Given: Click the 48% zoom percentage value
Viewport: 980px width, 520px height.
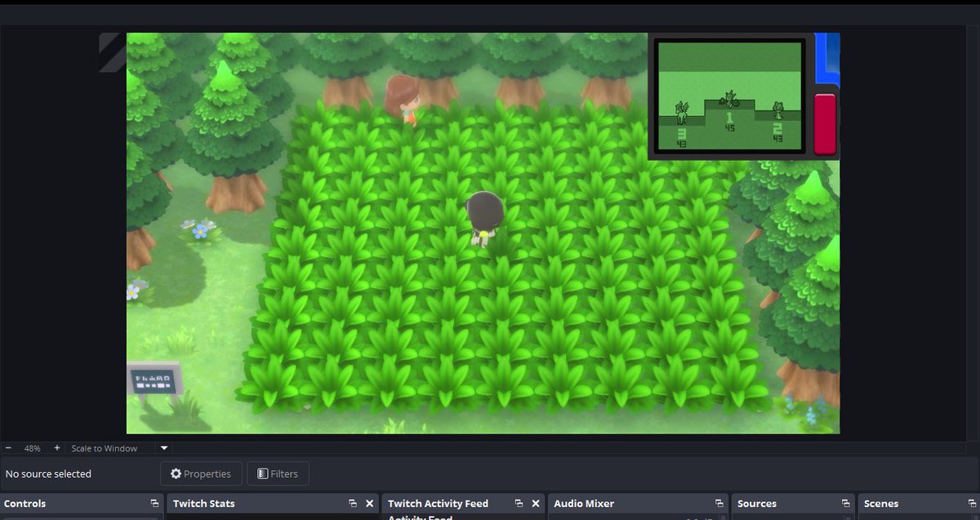Looking at the screenshot, I should click(32, 448).
